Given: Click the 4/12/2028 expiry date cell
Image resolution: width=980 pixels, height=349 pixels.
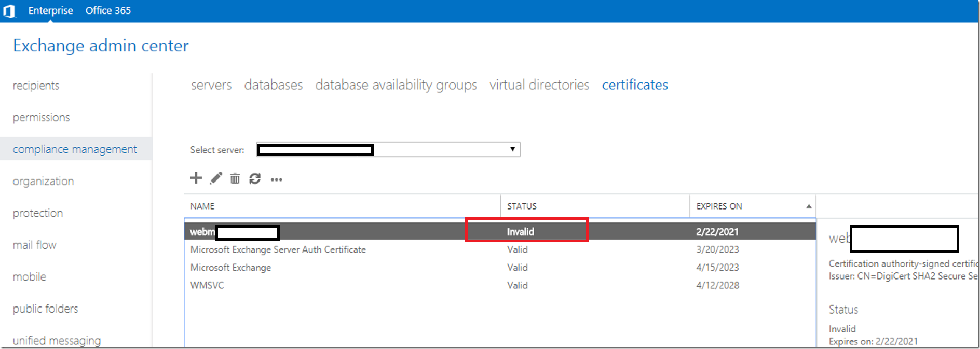Looking at the screenshot, I should tap(717, 285).
